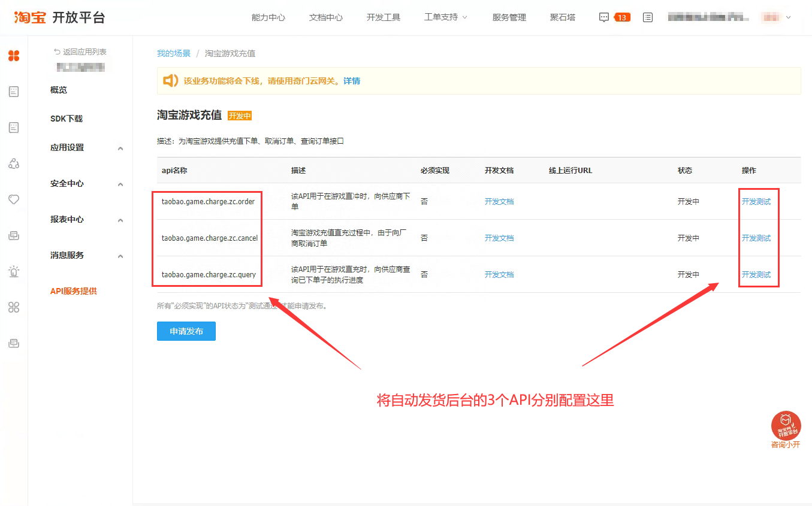Collapse the 安全中心 sidebar section
812x506 pixels.
[x=120, y=184]
